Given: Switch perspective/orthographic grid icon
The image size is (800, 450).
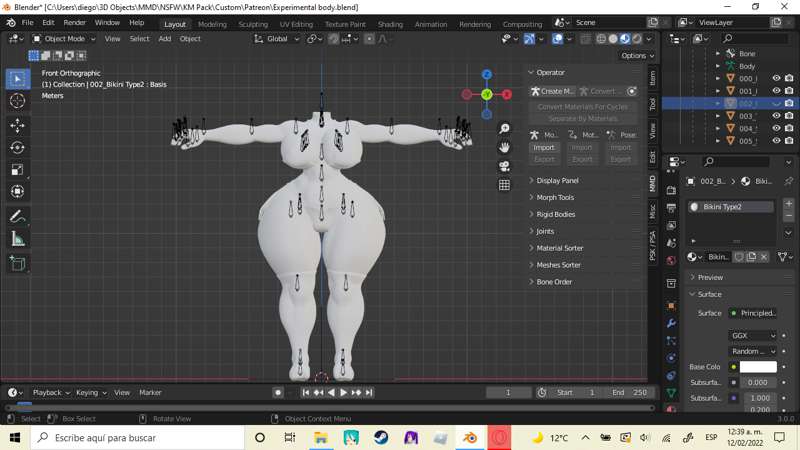Looking at the screenshot, I should click(504, 185).
